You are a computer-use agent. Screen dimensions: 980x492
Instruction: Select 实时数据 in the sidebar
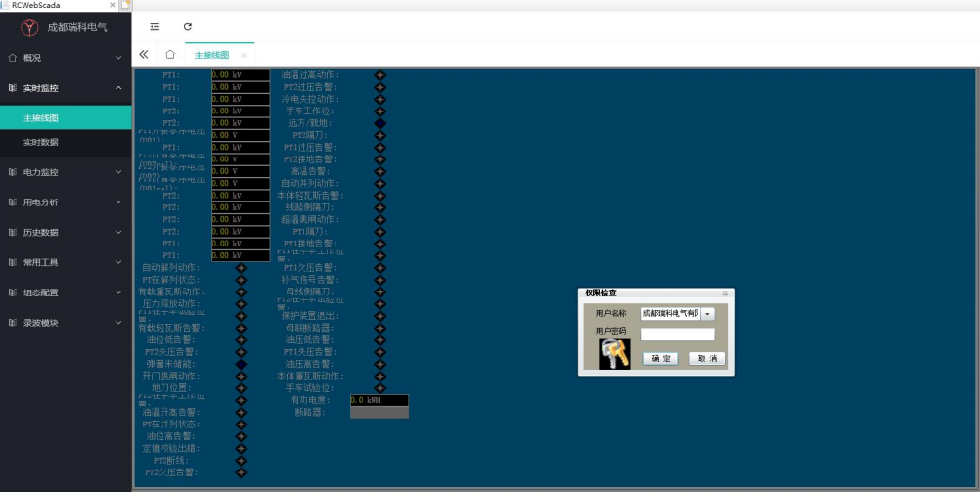click(x=41, y=143)
